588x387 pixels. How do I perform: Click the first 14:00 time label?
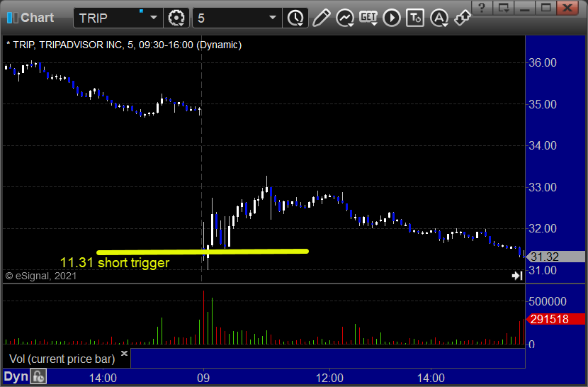[103, 378]
